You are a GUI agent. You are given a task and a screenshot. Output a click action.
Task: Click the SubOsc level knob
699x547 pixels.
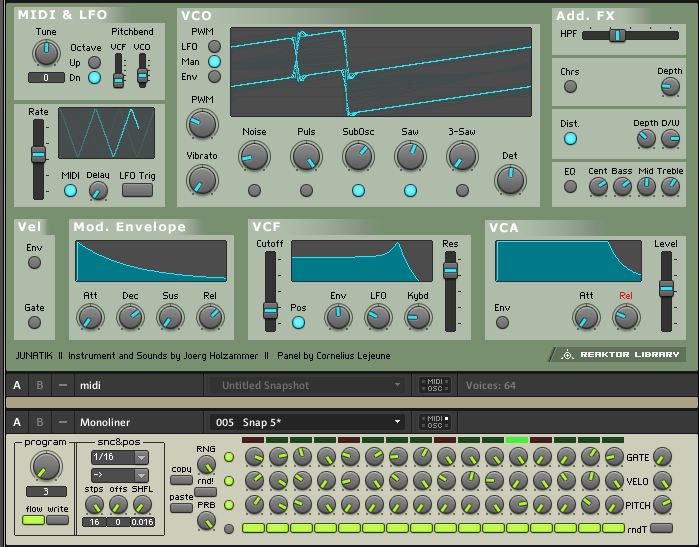[358, 156]
